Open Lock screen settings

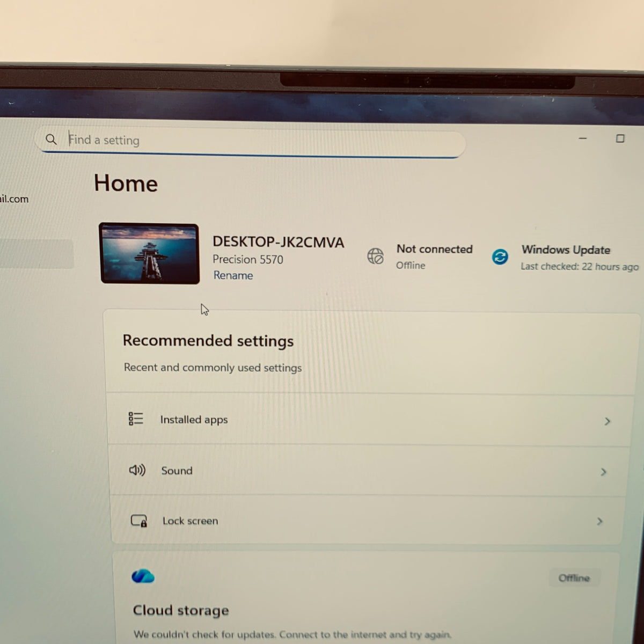pyautogui.click(x=367, y=521)
